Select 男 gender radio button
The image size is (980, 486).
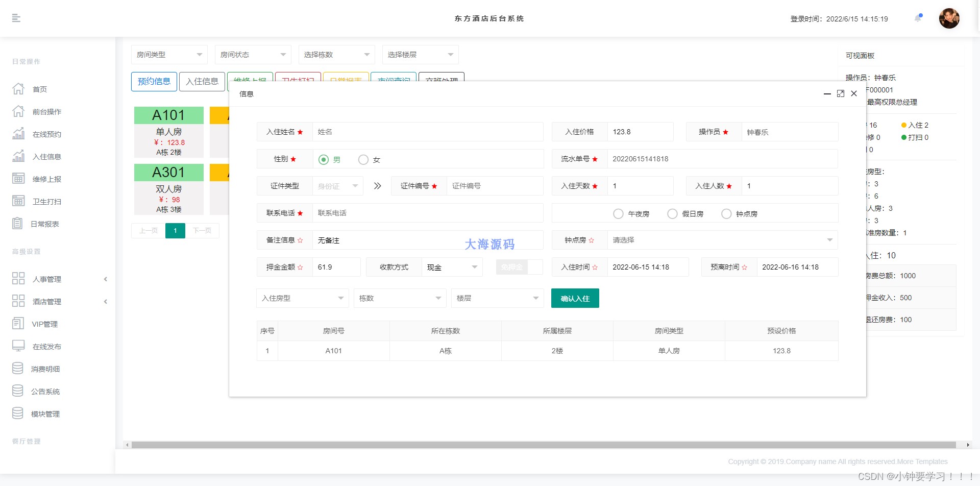point(324,160)
